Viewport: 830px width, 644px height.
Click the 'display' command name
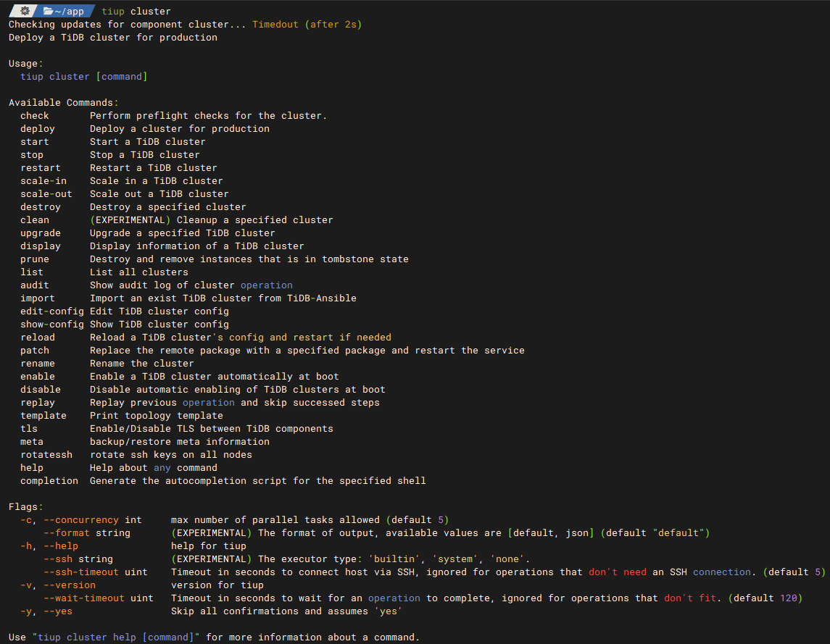[40, 246]
